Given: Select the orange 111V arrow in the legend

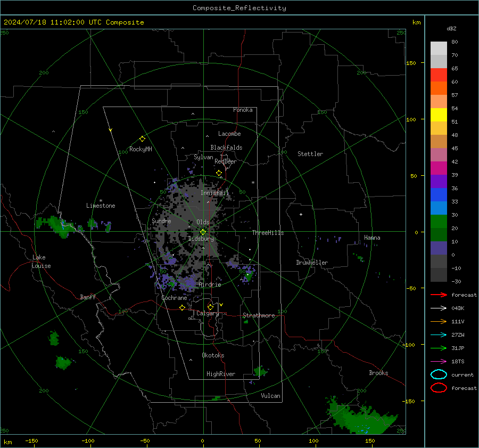Looking at the screenshot, I should tap(439, 321).
